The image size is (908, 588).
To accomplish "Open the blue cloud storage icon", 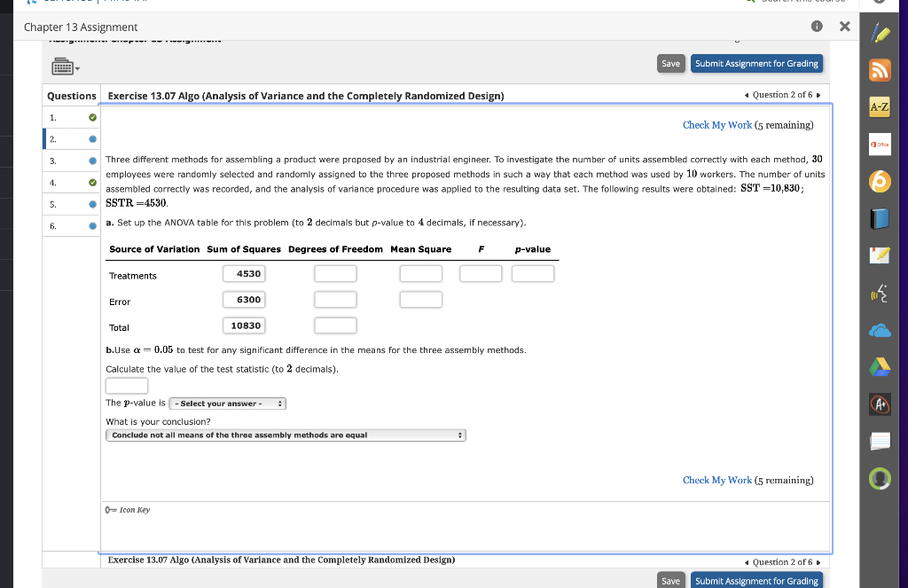I will pyautogui.click(x=880, y=331).
